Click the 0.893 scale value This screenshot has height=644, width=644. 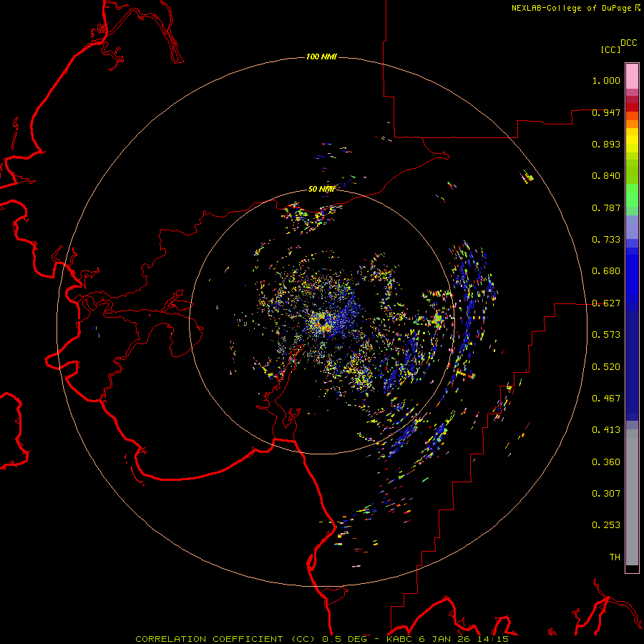click(606, 144)
